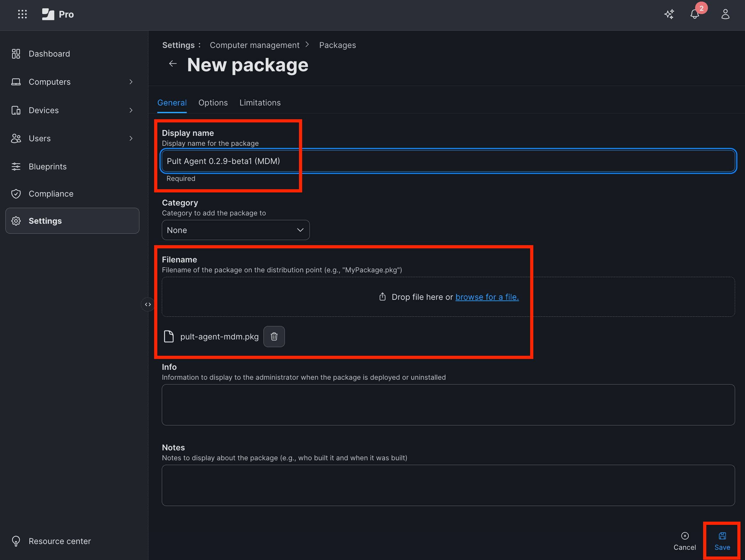Viewport: 745px width, 560px height.
Task: Click the browse for a file link
Action: pos(487,297)
